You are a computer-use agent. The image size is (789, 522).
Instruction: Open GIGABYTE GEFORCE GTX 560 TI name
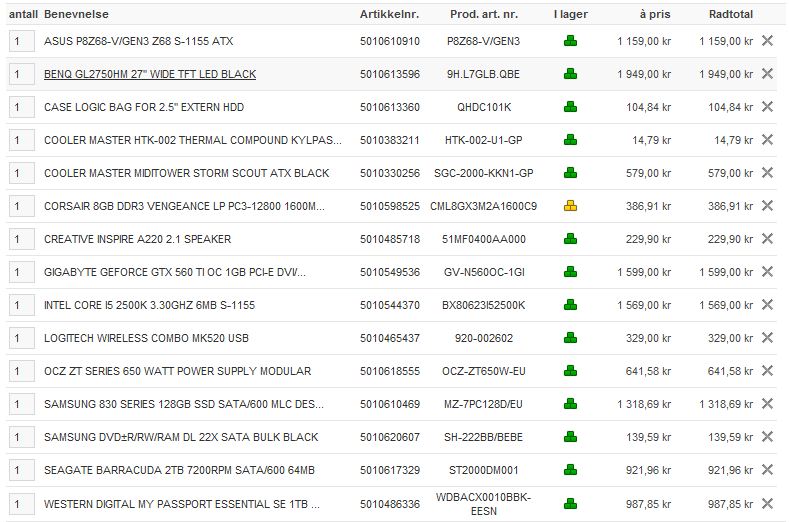(175, 272)
